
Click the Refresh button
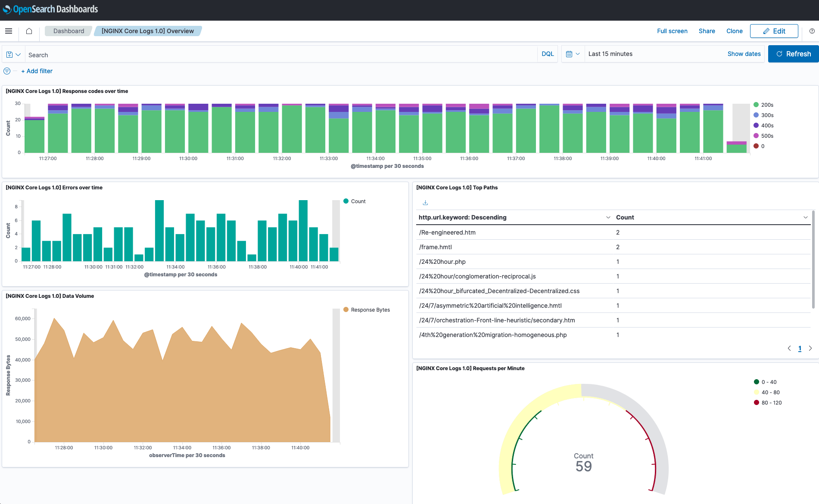point(793,54)
